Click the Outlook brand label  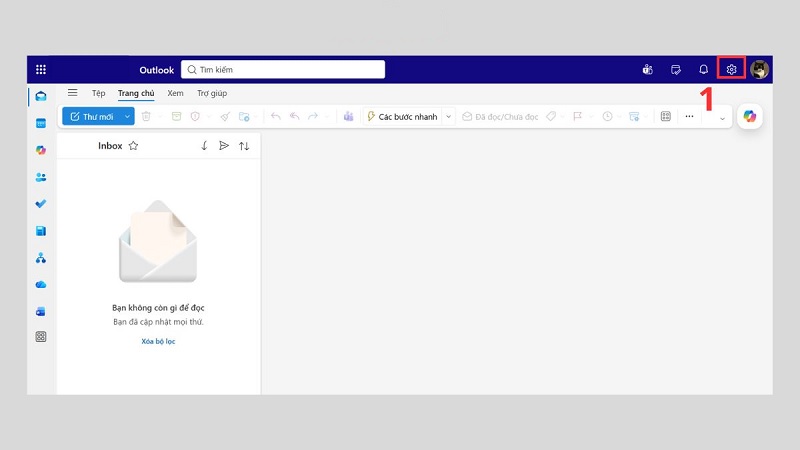coord(157,70)
